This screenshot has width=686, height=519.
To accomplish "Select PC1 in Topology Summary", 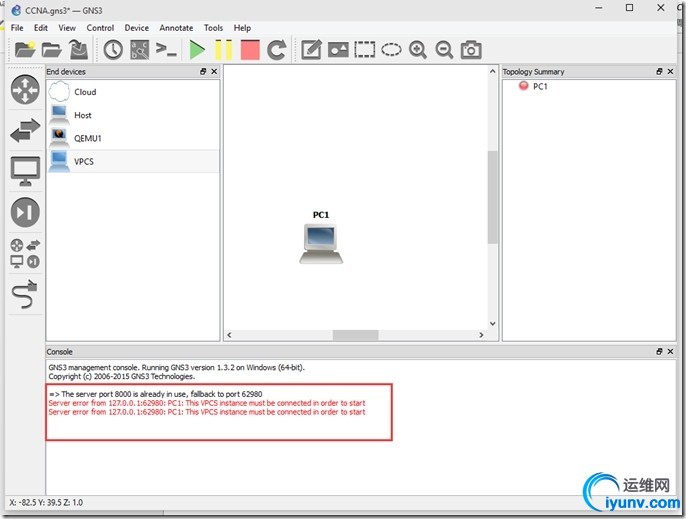I will 540,86.
